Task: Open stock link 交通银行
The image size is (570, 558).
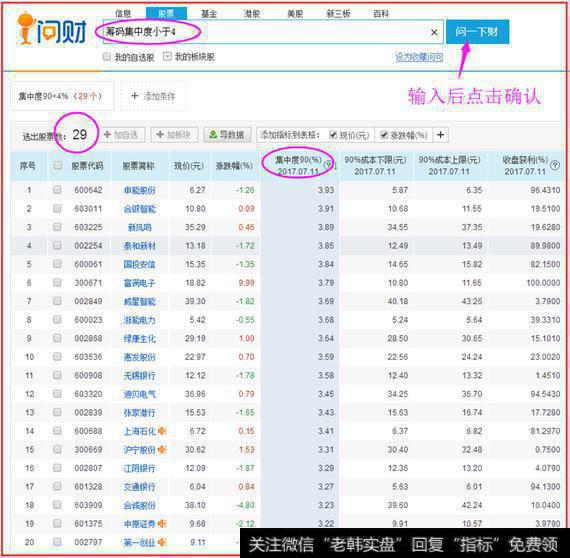Action: click(x=139, y=487)
